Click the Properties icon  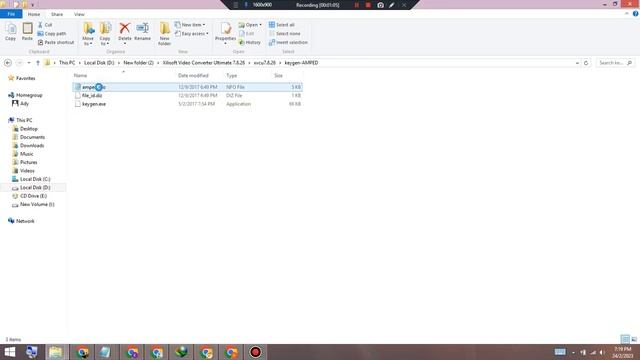[225, 29]
